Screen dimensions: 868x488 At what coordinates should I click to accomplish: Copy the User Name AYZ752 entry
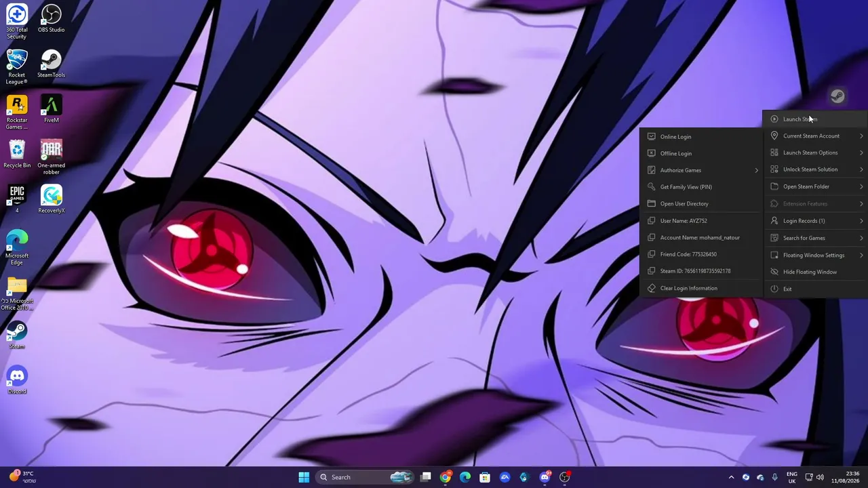[701, 221]
